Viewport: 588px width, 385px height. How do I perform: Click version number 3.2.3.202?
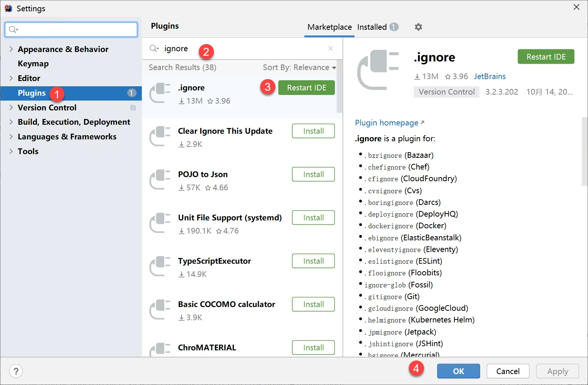pos(502,92)
